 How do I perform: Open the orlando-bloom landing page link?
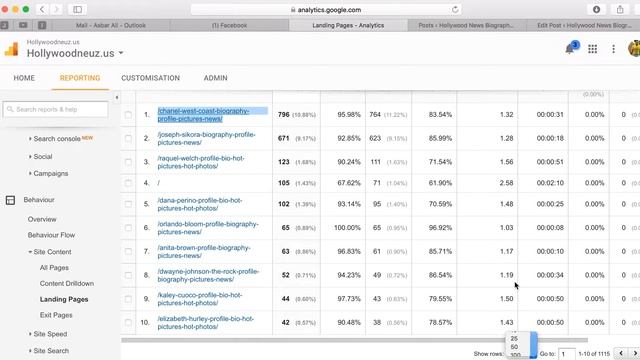[208, 228]
